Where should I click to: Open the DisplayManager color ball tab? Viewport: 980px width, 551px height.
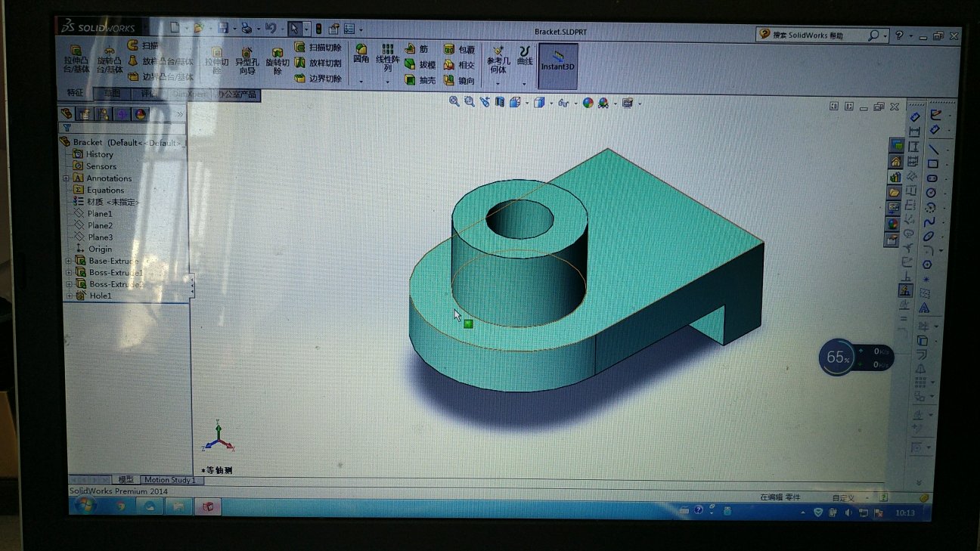[x=141, y=114]
